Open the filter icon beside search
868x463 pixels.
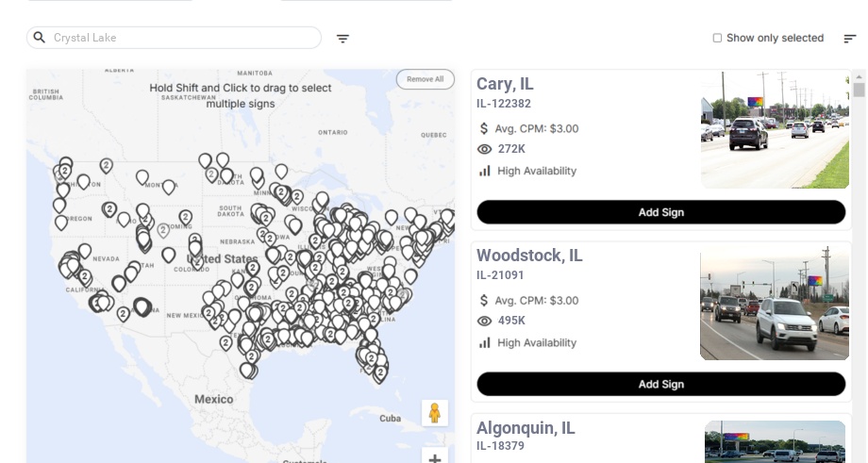tap(343, 39)
